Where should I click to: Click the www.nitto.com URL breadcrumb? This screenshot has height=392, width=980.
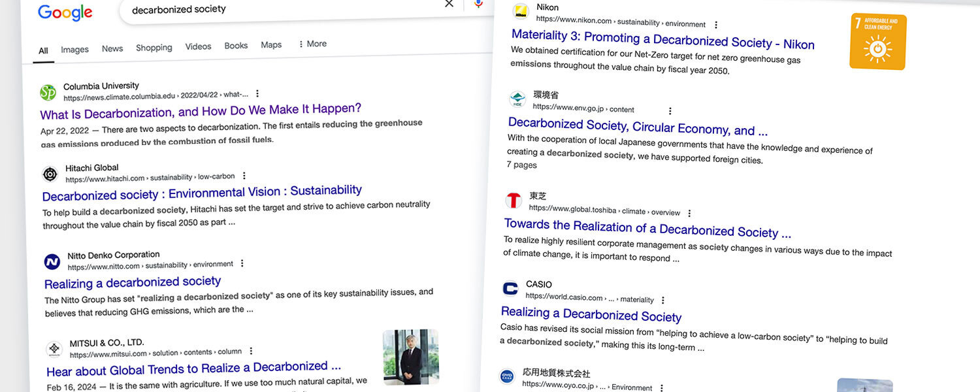(x=150, y=265)
